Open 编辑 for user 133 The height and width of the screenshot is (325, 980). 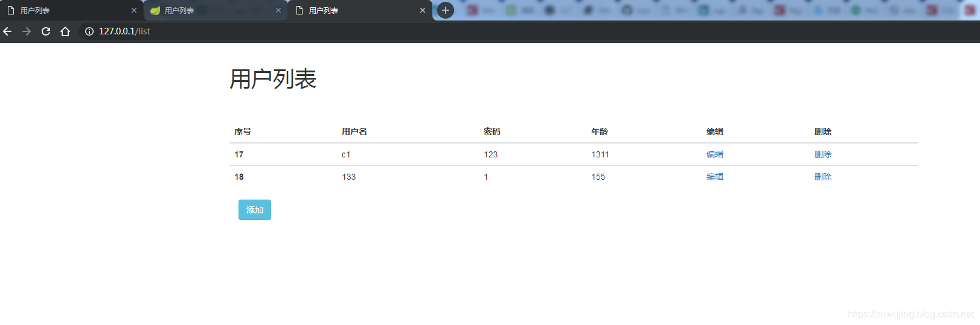click(x=715, y=177)
